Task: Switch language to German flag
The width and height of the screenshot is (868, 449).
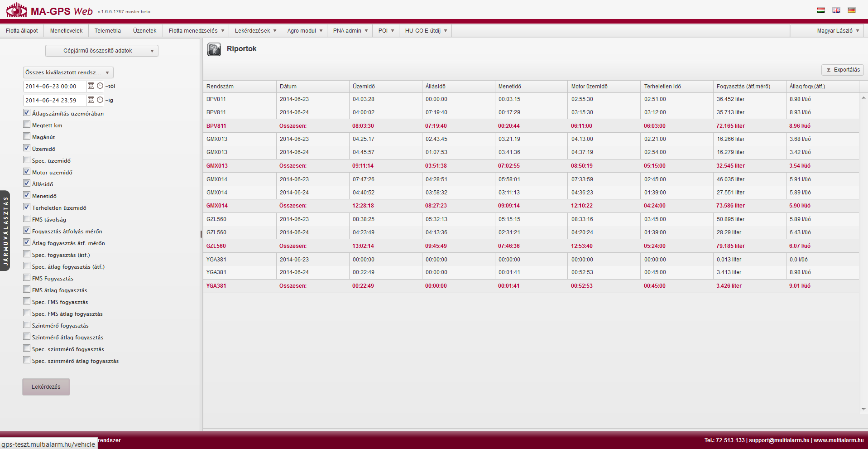Action: 851,10
